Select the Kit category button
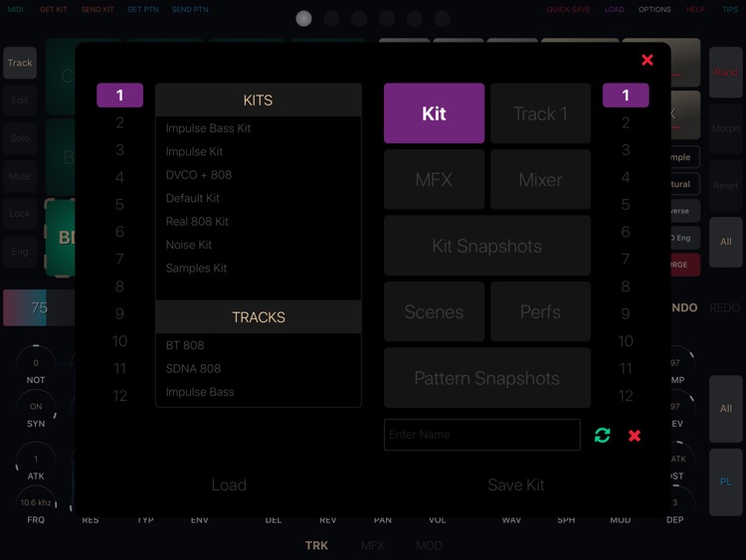 [x=434, y=113]
